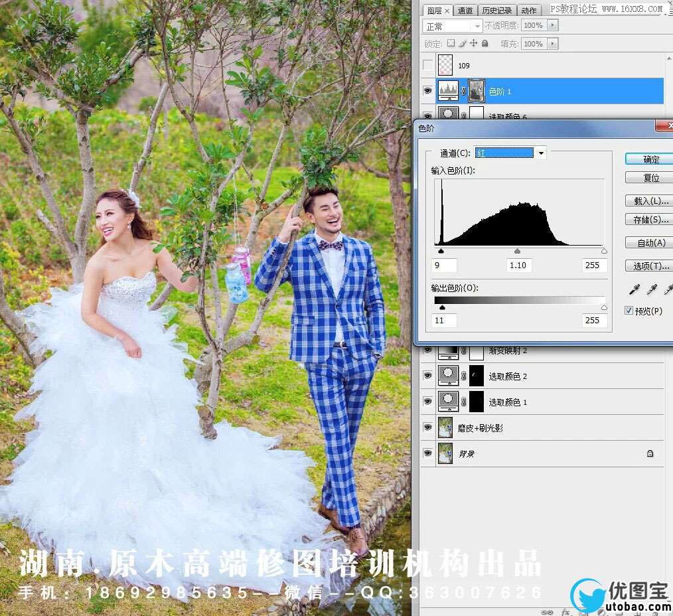673x616 pixels.
Task: Close the 图层 tab with its x
Action: (x=447, y=11)
